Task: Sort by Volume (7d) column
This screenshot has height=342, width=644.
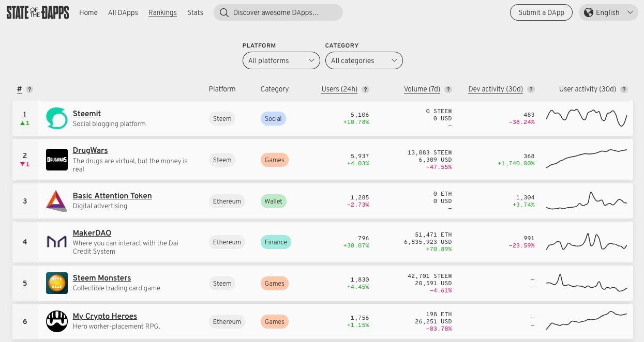Action: click(x=422, y=89)
